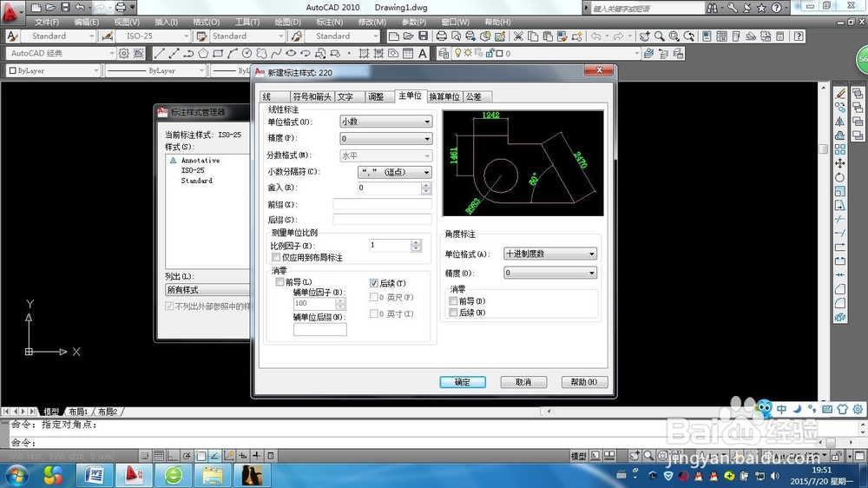Screen dimensions: 868x488
Task: Open ISO-25 dimension style dropdown
Action: click(x=154, y=36)
